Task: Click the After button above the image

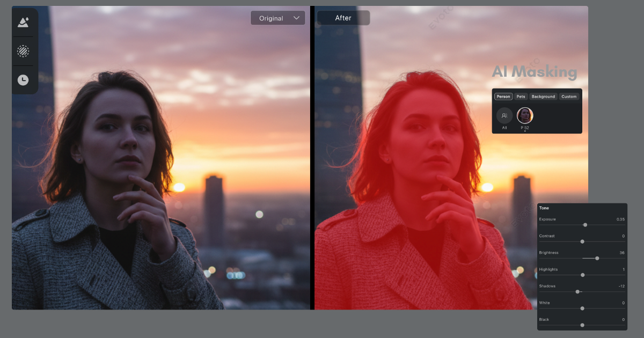Action: pyautogui.click(x=343, y=18)
